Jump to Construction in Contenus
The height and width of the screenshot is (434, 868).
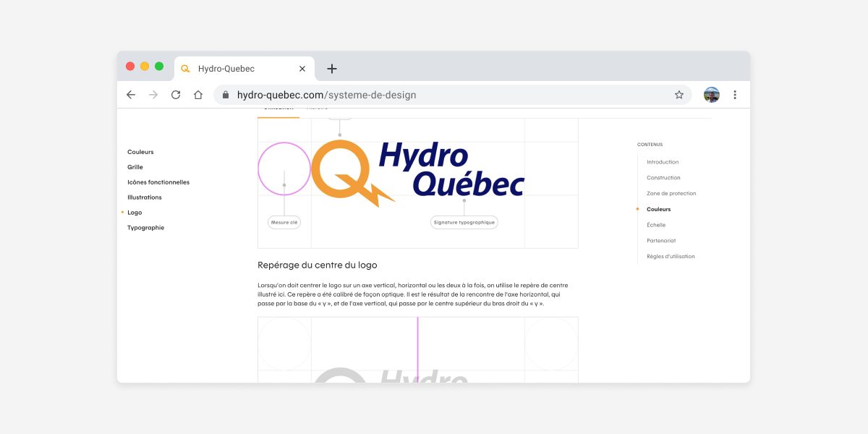coord(663,178)
